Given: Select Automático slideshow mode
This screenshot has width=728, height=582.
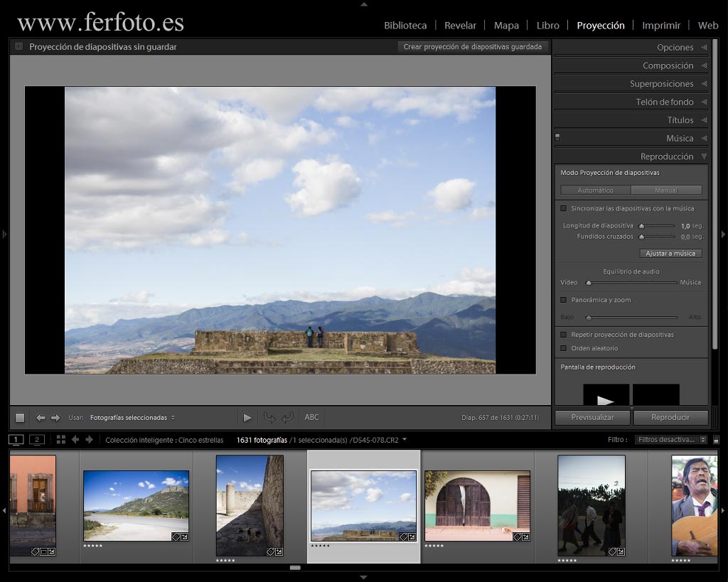Looking at the screenshot, I should pos(596,190).
